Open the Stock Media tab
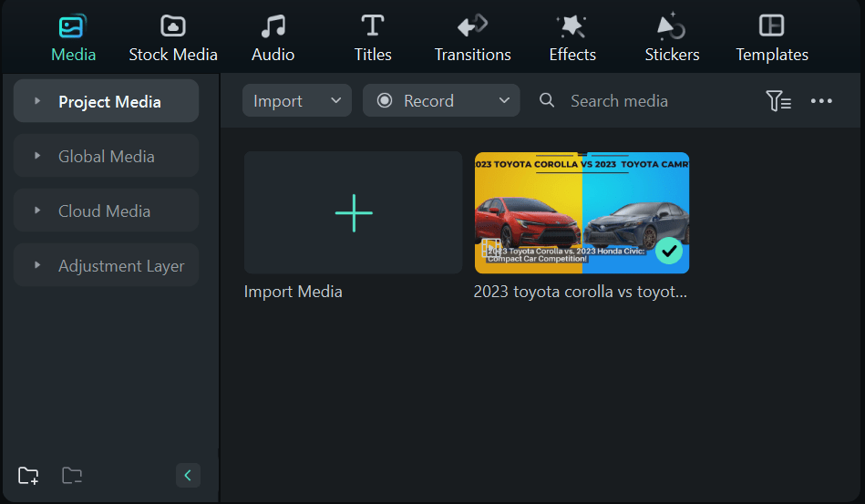 (173, 38)
